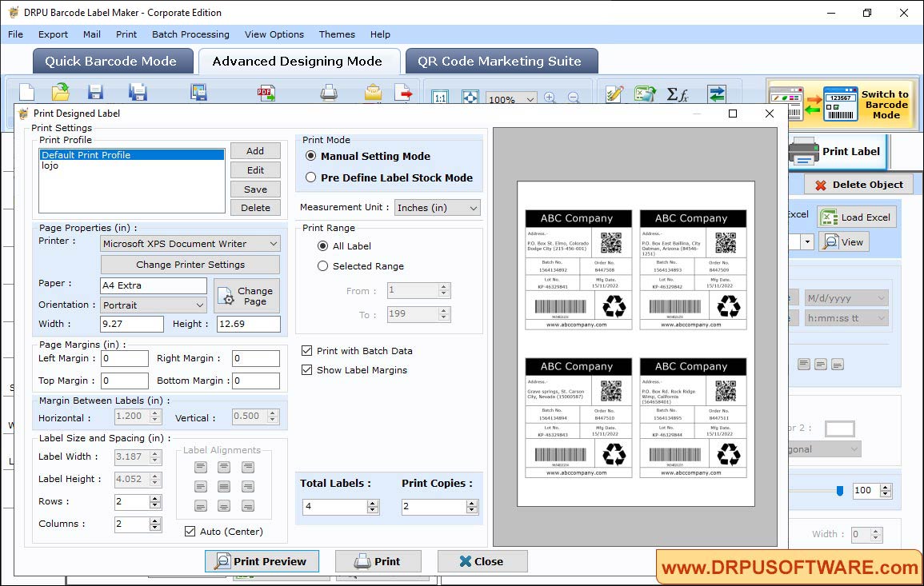924x586 pixels.
Task: Click the exit document arrow icon
Action: [404, 93]
